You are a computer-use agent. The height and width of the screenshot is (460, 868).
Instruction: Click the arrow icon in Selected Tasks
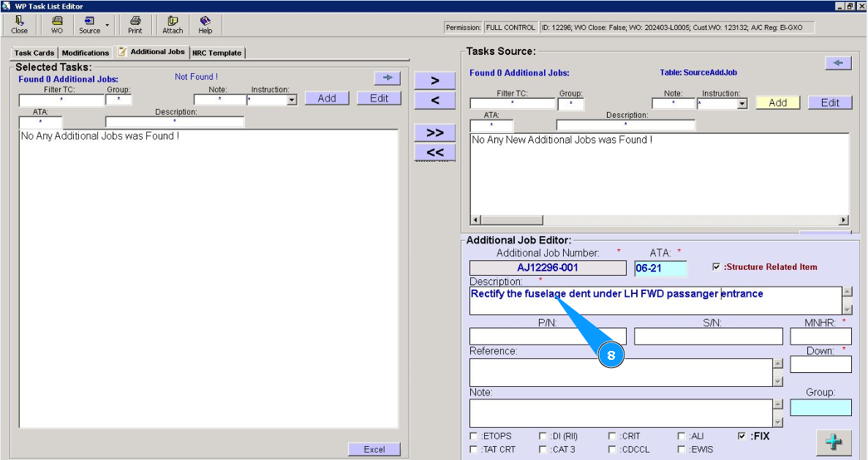tap(388, 78)
